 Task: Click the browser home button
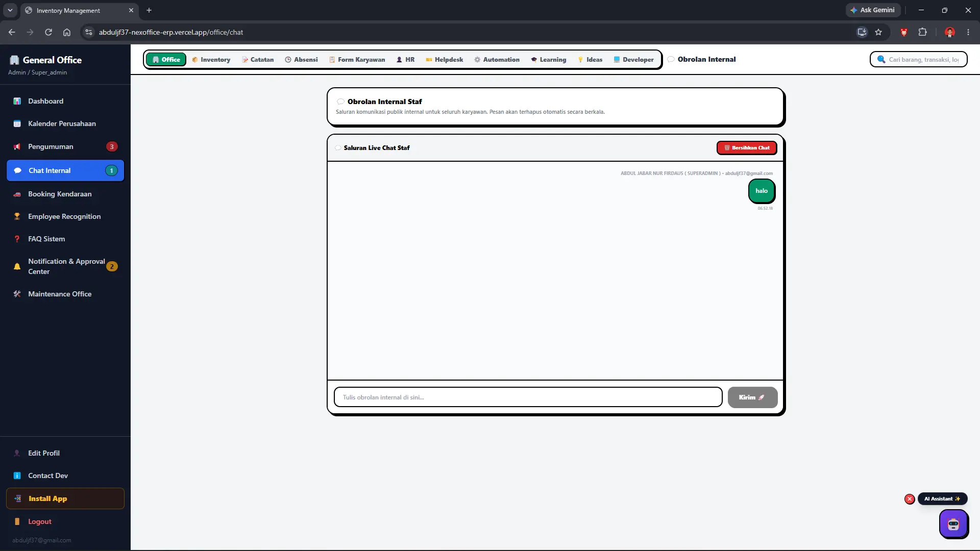[67, 32]
